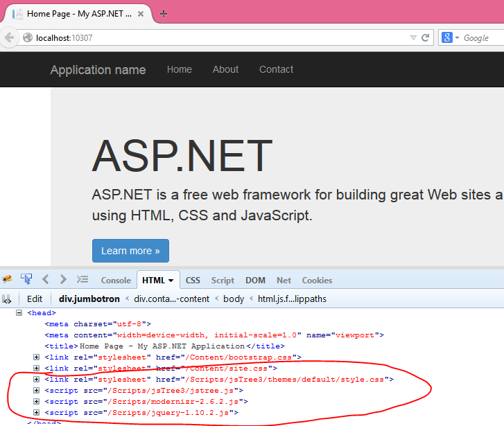Click the Google search engine icon

point(447,37)
